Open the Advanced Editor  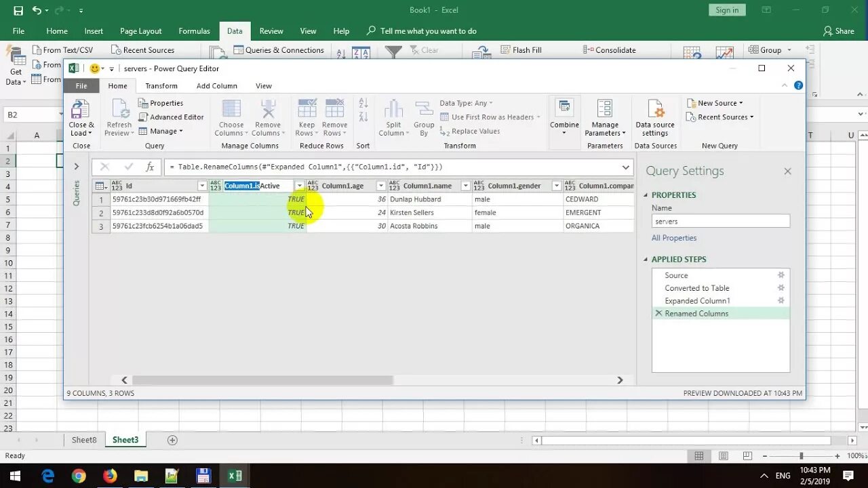pyautogui.click(x=171, y=117)
